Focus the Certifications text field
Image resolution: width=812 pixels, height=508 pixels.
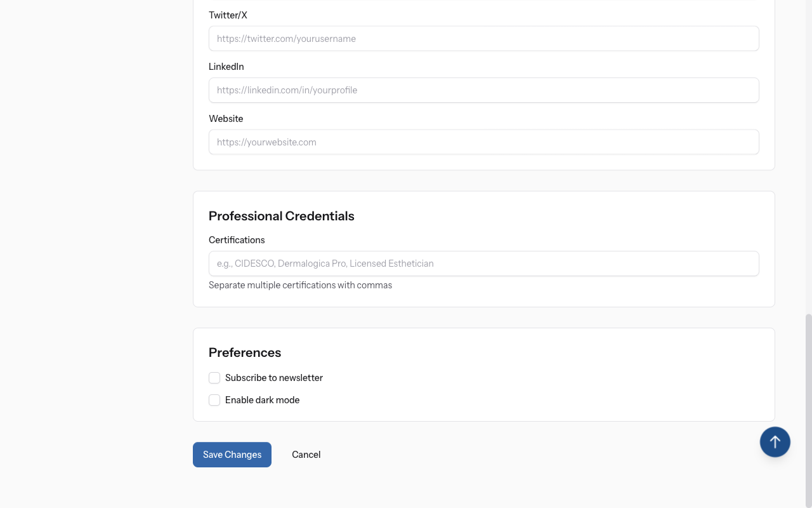point(483,264)
